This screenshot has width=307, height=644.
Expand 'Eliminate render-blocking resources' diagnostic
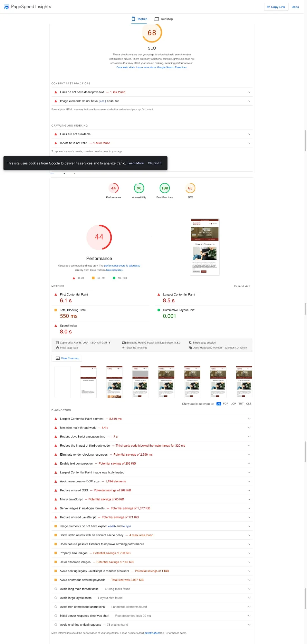tap(152, 455)
